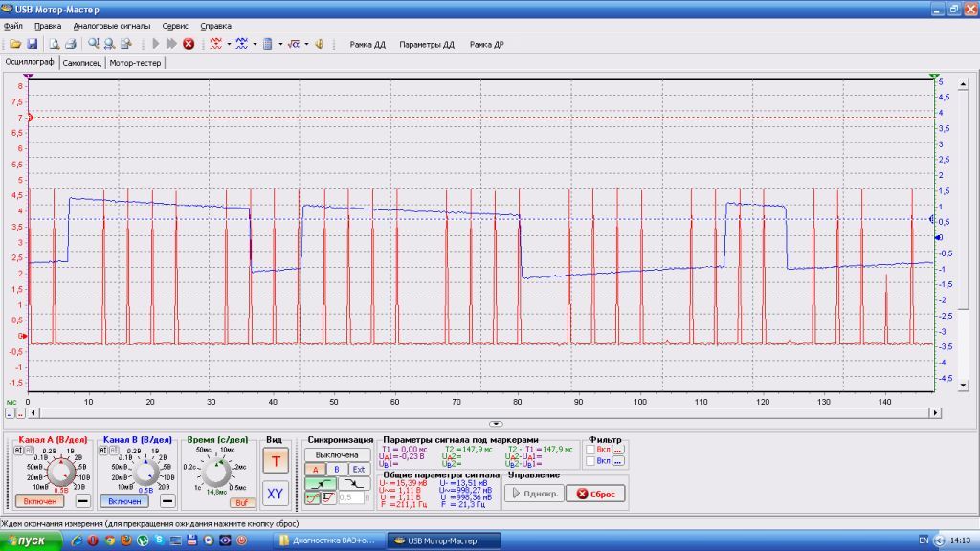This screenshot has width=980, height=551.
Task: Click the sound/ear toolbar icon
Action: pos(319,44)
